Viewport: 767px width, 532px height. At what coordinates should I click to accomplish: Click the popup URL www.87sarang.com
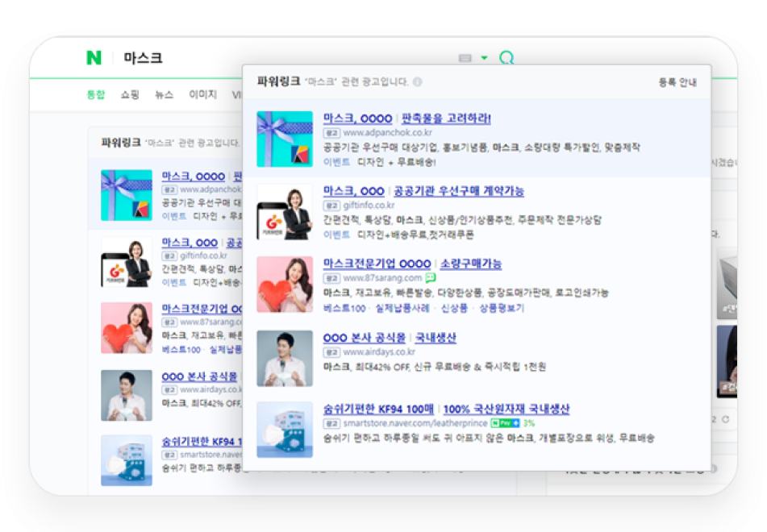click(382, 278)
